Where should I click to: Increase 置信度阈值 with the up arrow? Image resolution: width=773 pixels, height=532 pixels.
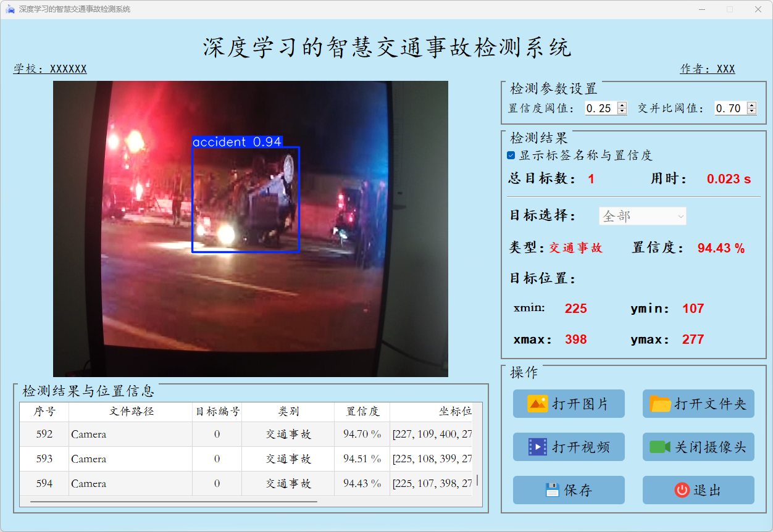click(x=622, y=106)
